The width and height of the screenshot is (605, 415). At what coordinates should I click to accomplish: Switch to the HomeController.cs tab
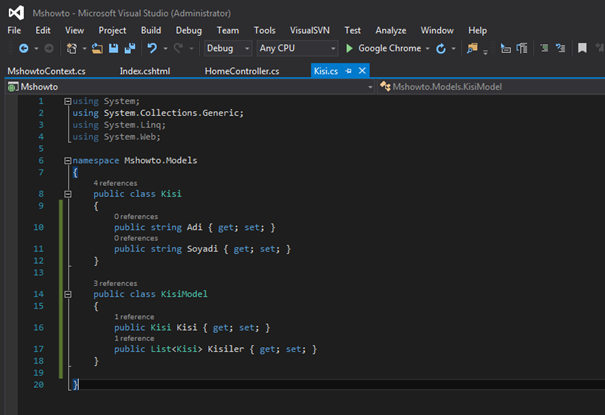pyautogui.click(x=242, y=71)
